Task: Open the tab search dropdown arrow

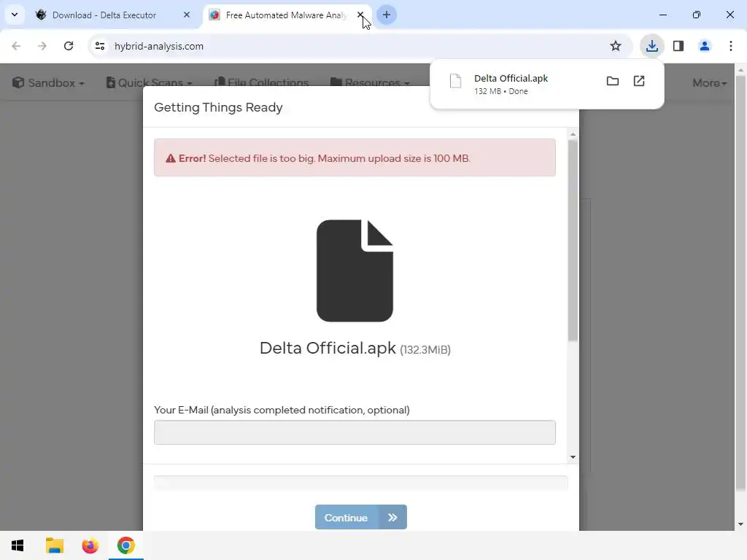Action: point(15,15)
